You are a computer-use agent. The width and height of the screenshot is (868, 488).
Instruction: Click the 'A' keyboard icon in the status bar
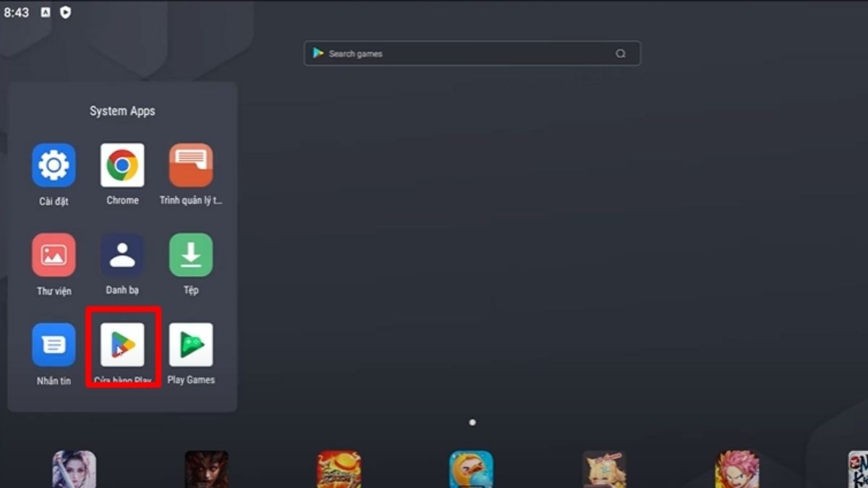[46, 12]
